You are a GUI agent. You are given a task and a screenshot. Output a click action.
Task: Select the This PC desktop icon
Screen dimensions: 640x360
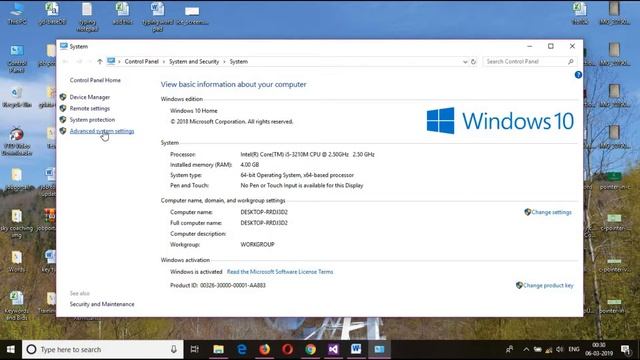pyautogui.click(x=17, y=13)
